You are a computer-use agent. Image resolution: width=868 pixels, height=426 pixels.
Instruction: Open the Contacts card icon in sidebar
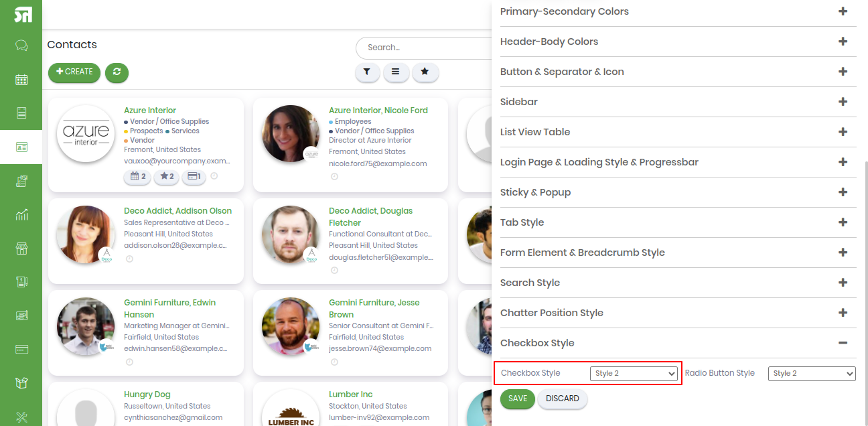21,147
